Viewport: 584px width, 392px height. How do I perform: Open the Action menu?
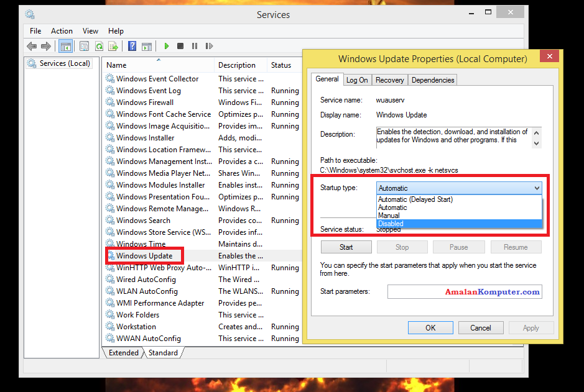tap(62, 30)
